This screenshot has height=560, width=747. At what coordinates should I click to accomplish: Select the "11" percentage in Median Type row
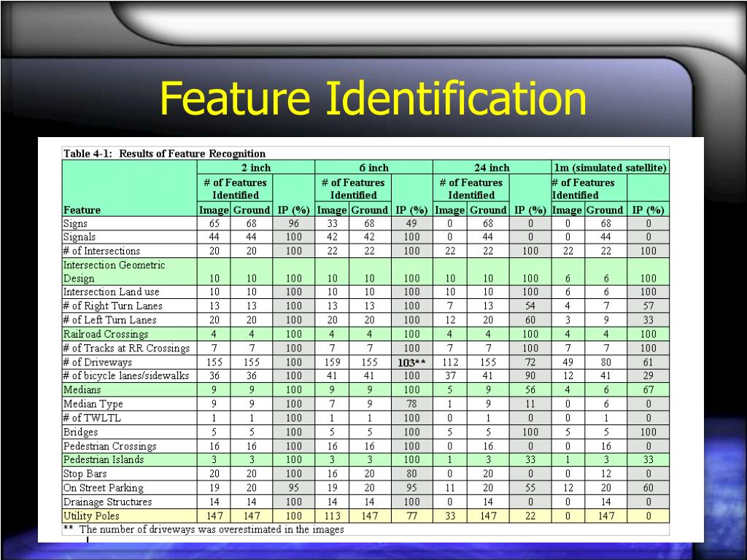coord(530,404)
